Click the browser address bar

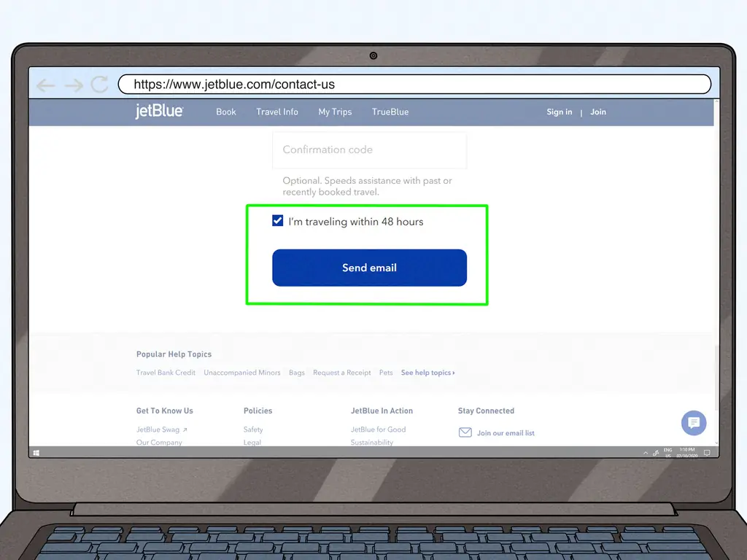click(414, 85)
